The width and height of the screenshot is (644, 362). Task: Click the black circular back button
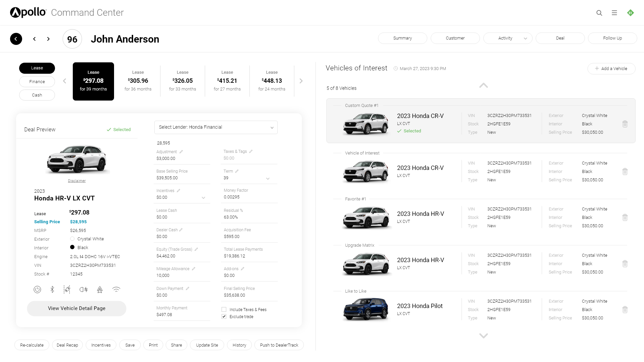click(16, 39)
